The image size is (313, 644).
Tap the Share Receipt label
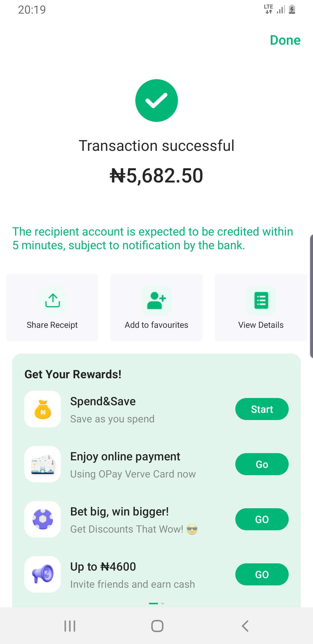(x=52, y=325)
